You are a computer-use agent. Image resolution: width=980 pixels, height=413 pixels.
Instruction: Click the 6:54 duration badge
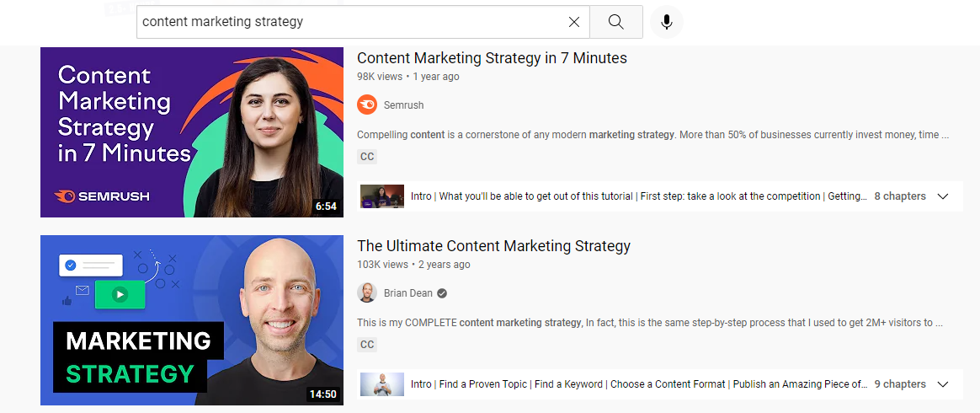point(327,206)
